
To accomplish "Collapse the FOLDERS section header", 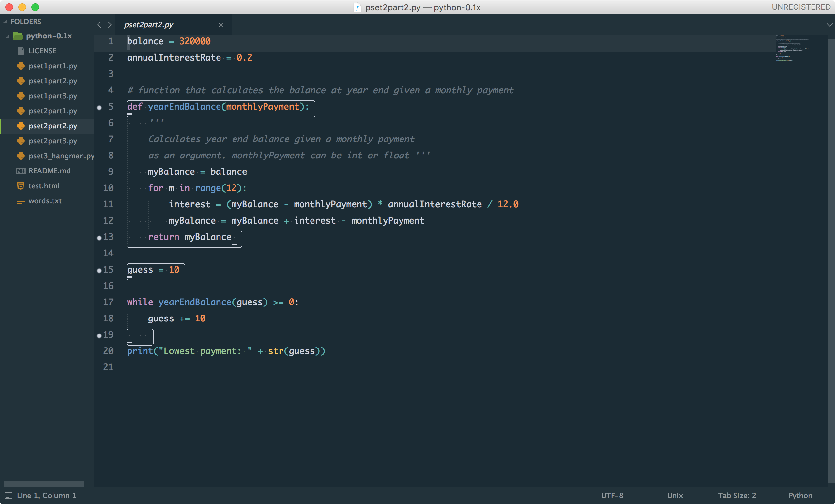I will coord(5,22).
